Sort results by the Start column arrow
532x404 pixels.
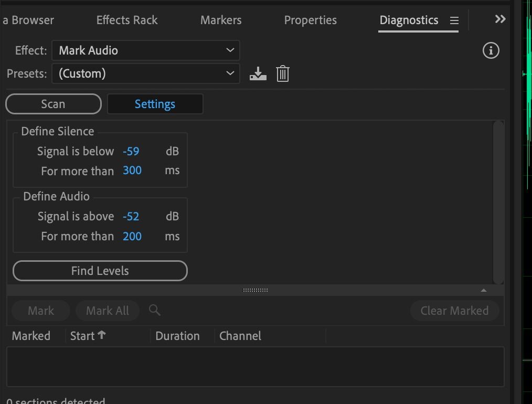coord(102,335)
